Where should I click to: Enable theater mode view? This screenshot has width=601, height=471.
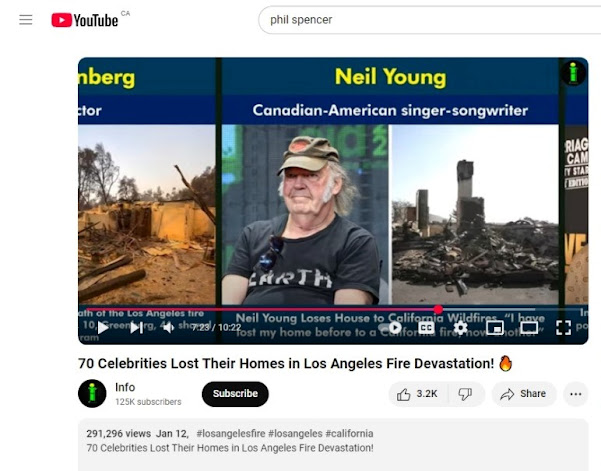(x=529, y=328)
